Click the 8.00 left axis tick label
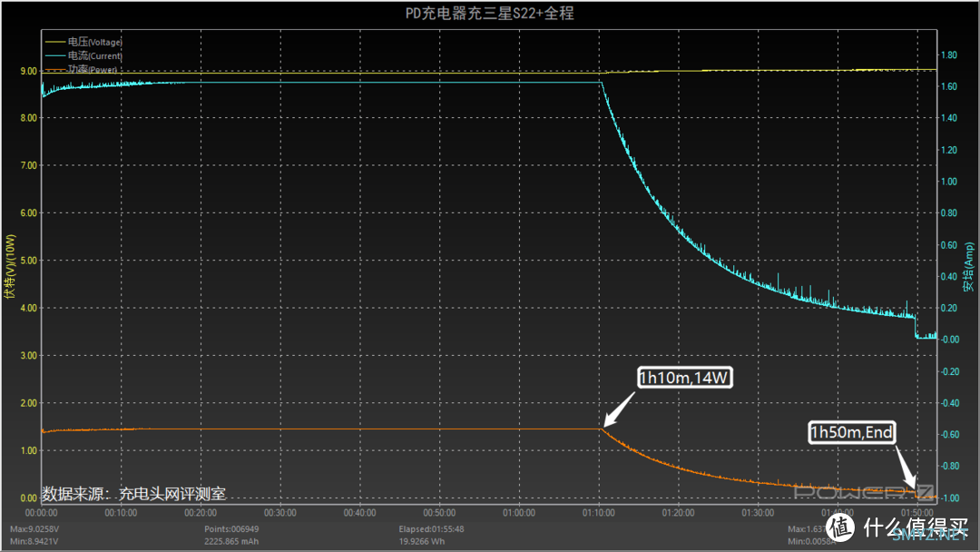980x552 pixels. tap(29, 117)
